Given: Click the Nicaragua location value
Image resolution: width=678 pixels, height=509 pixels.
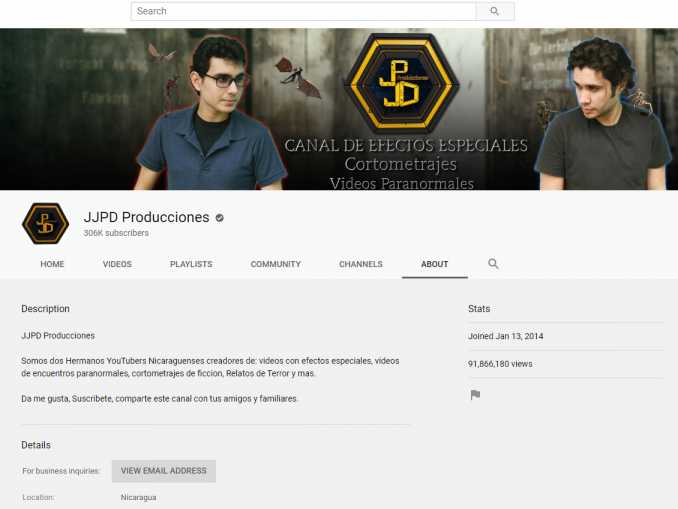Looking at the screenshot, I should [x=138, y=497].
